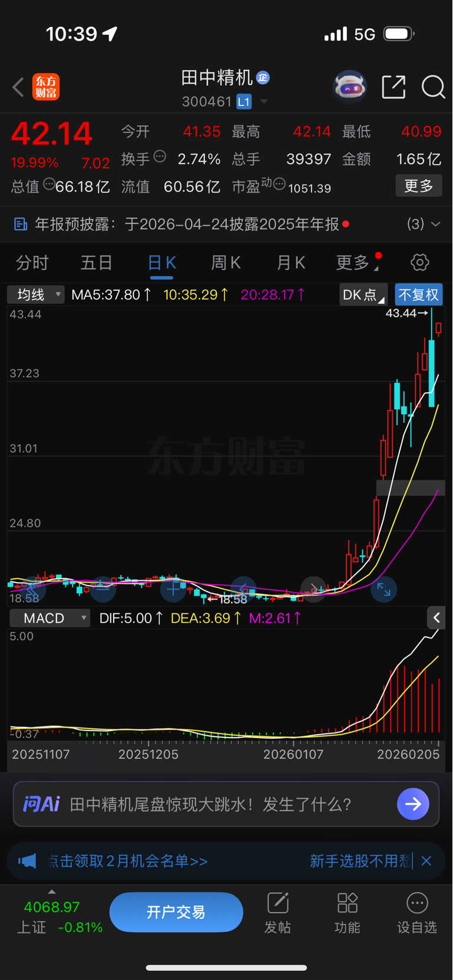The height and width of the screenshot is (980, 453).
Task: Expand the triangle next to L1 badge
Action: tap(264, 102)
